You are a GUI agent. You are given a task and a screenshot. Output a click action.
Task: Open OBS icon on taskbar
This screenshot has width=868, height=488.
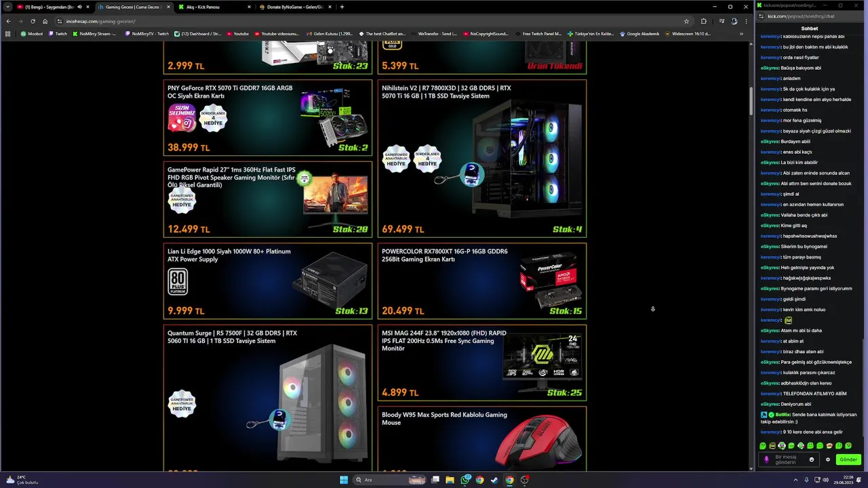524,480
